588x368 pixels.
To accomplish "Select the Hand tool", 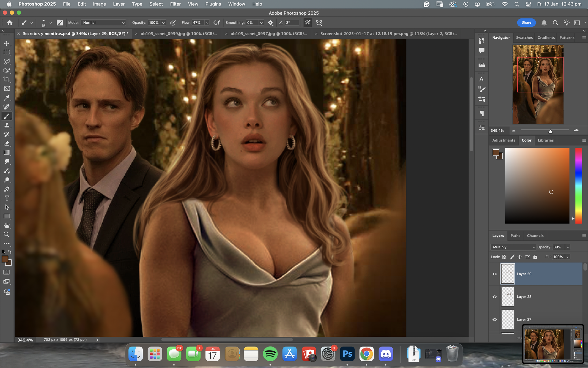I will pyautogui.click(x=6, y=225).
